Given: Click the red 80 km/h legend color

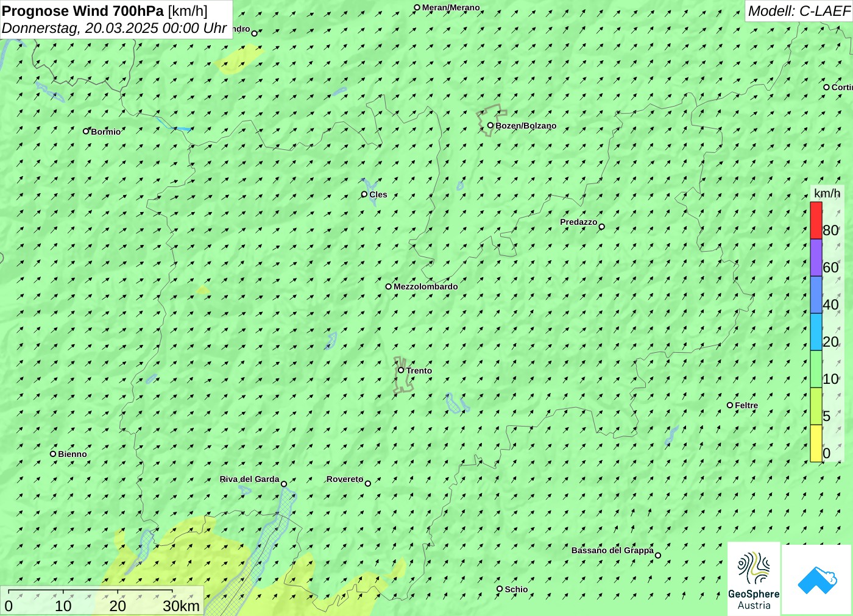Looking at the screenshot, I should [x=816, y=221].
